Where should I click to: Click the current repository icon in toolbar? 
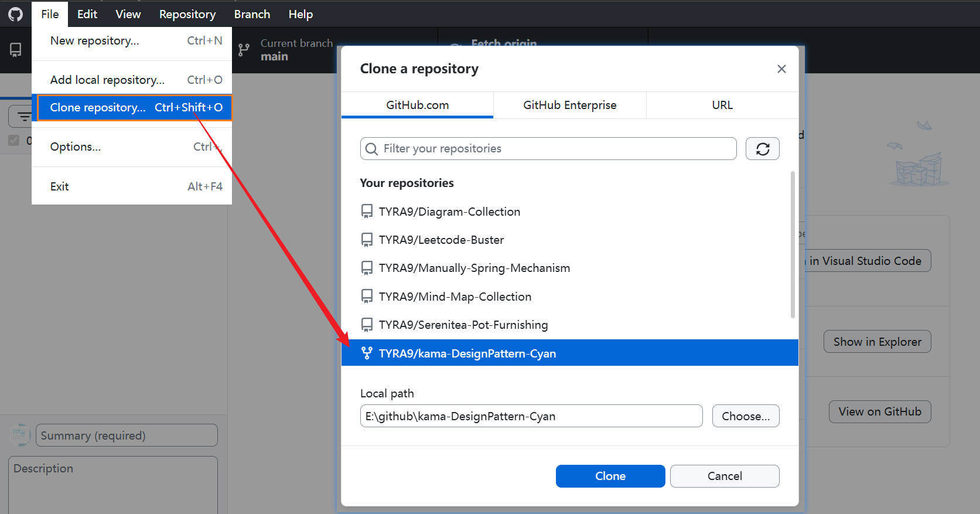coord(16,50)
